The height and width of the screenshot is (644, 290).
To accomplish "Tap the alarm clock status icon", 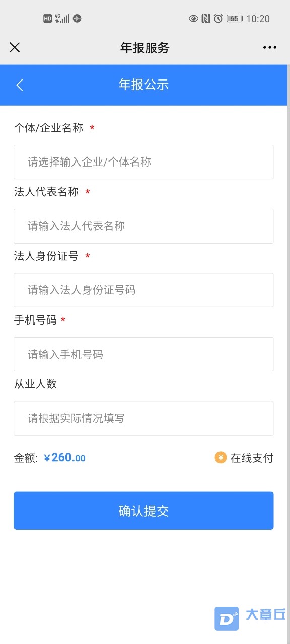I will pos(218,19).
